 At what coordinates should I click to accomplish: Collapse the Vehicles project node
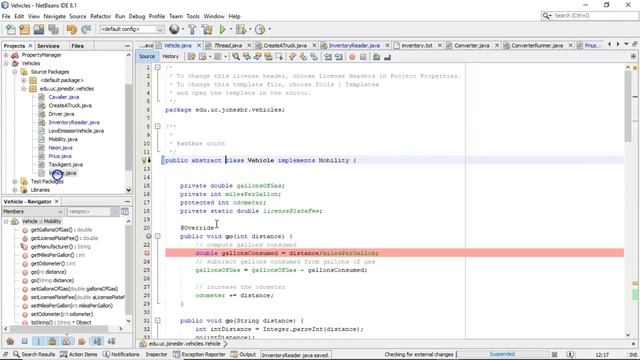coord(6,63)
